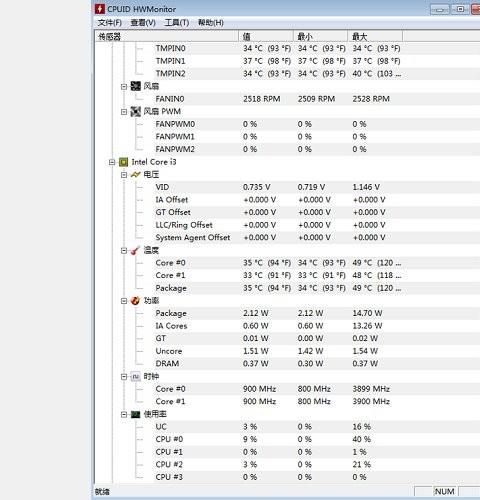Image resolution: width=480 pixels, height=500 pixels.
Task: Collapse the 风扇 PWM tree node
Action: [x=124, y=112]
